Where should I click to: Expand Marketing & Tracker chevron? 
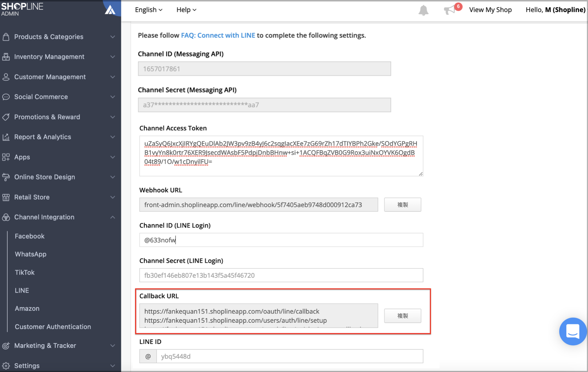113,346
